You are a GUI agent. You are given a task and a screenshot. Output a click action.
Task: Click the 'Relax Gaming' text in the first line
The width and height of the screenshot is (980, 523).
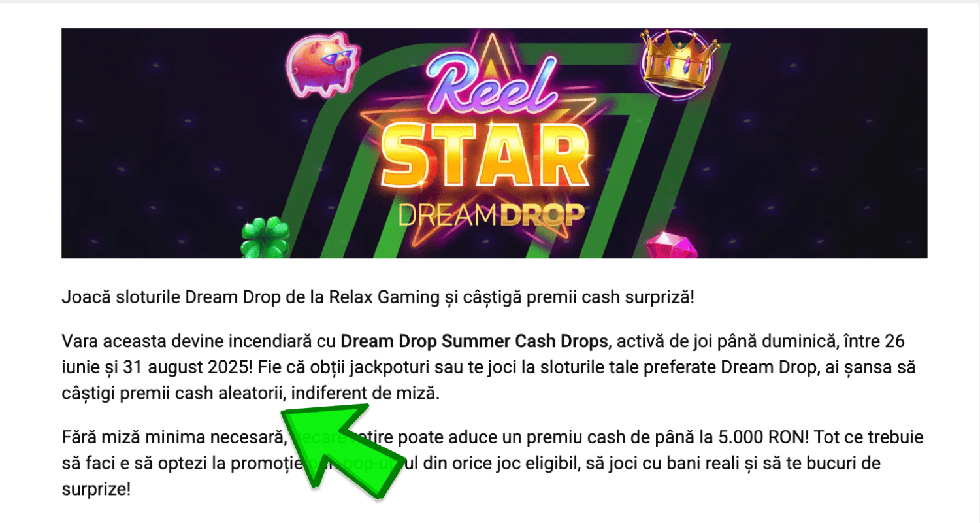tap(378, 298)
